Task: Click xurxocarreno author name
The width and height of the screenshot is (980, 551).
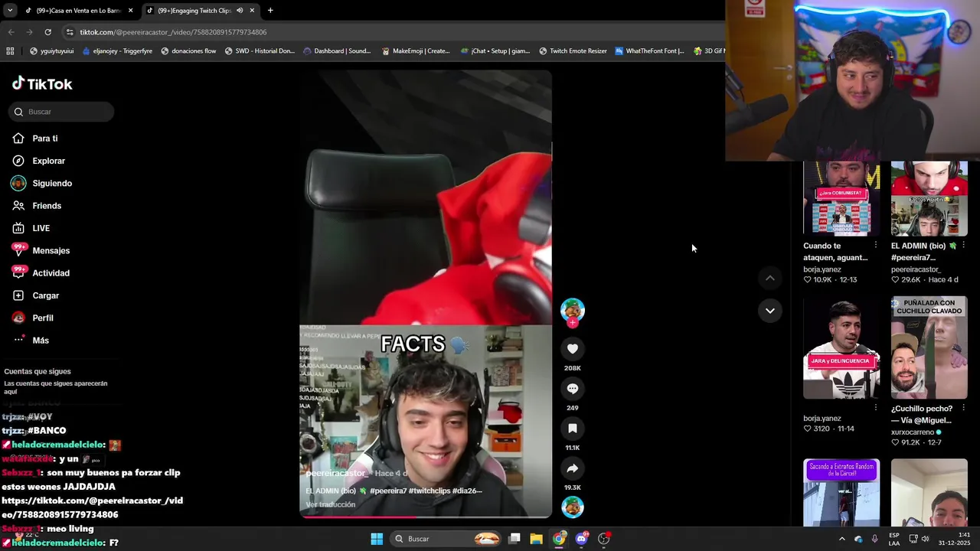Action: pos(913,432)
